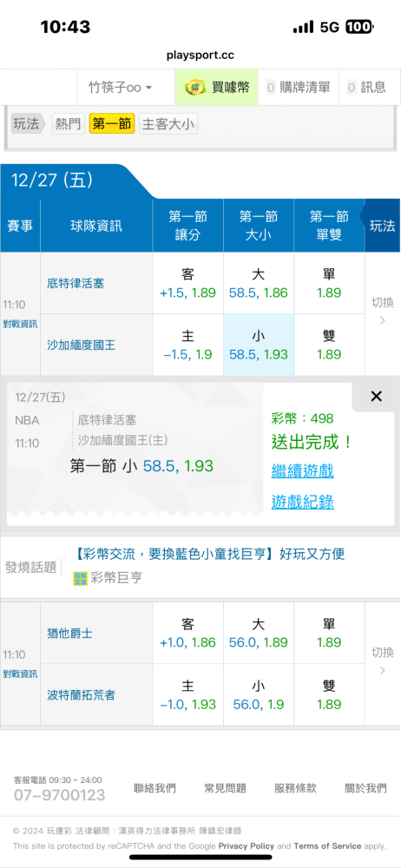Open the 彩幣交流 hot topic link

[209, 554]
